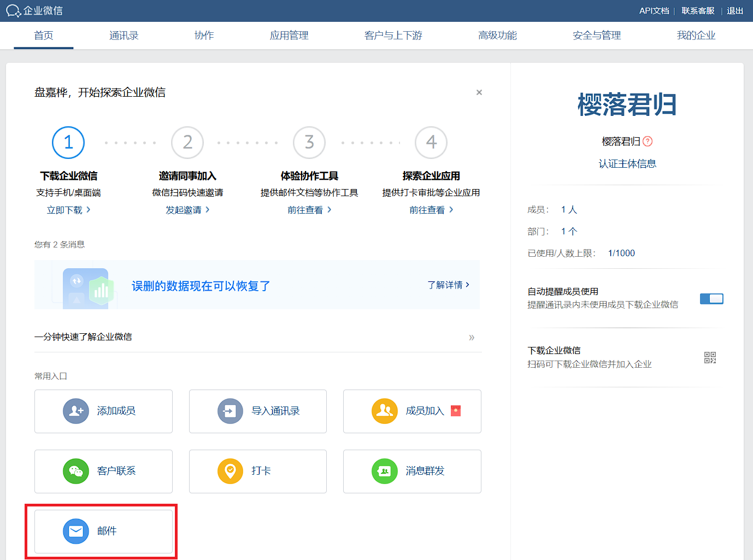Click the 打卡 label
This screenshot has width=753, height=560.
click(x=261, y=471)
